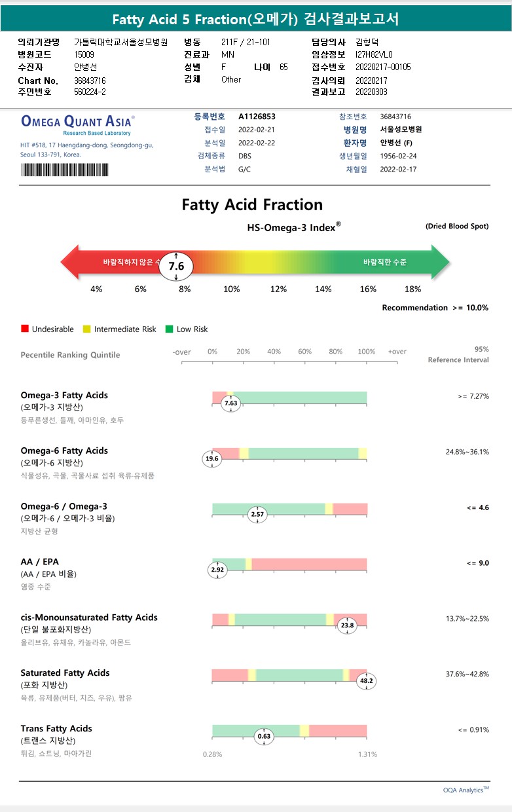Viewport: 512px width, 812px height.
Task: Select the 23.8 cis-Monounsaturated marker
Action: coord(347,625)
